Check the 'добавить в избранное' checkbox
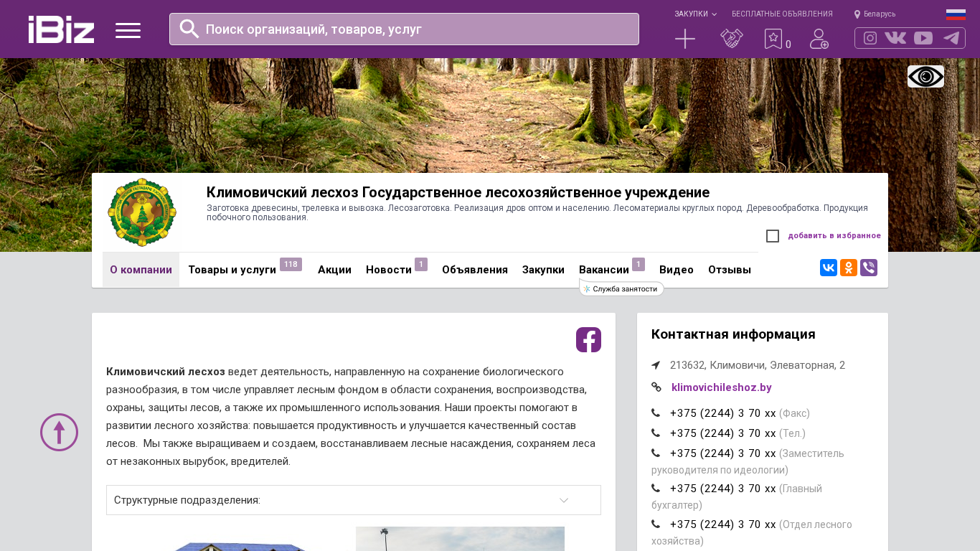The width and height of the screenshot is (980, 551). (x=773, y=236)
